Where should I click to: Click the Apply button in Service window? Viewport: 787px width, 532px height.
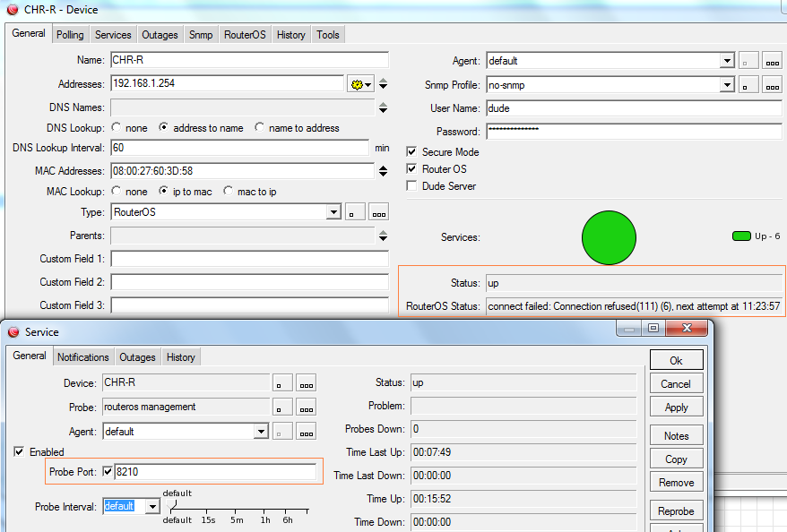[x=676, y=408]
